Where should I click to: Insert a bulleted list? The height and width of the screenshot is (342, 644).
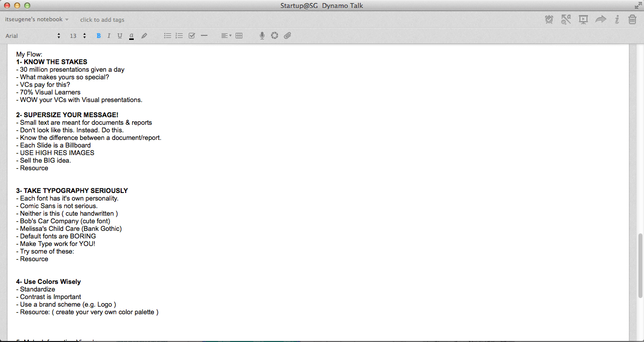pyautogui.click(x=168, y=36)
